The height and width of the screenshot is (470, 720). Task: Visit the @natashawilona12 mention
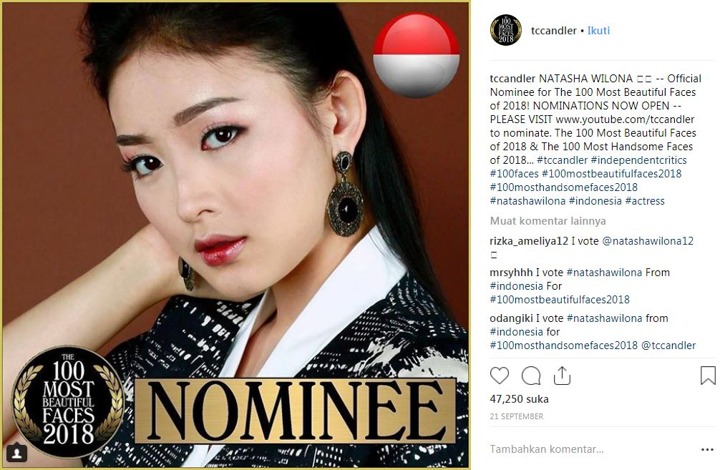pos(647,241)
